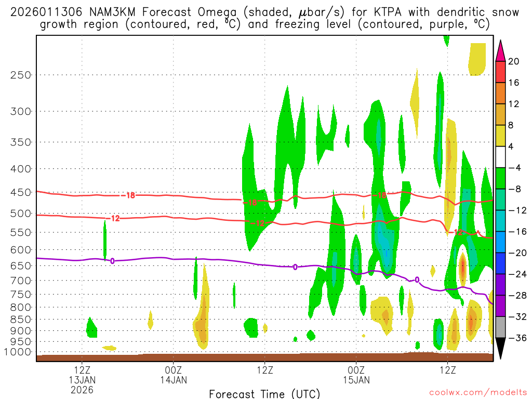Click the 00Z 14JAN time axis label
Screen dimensions: 532x399
(x=174, y=375)
